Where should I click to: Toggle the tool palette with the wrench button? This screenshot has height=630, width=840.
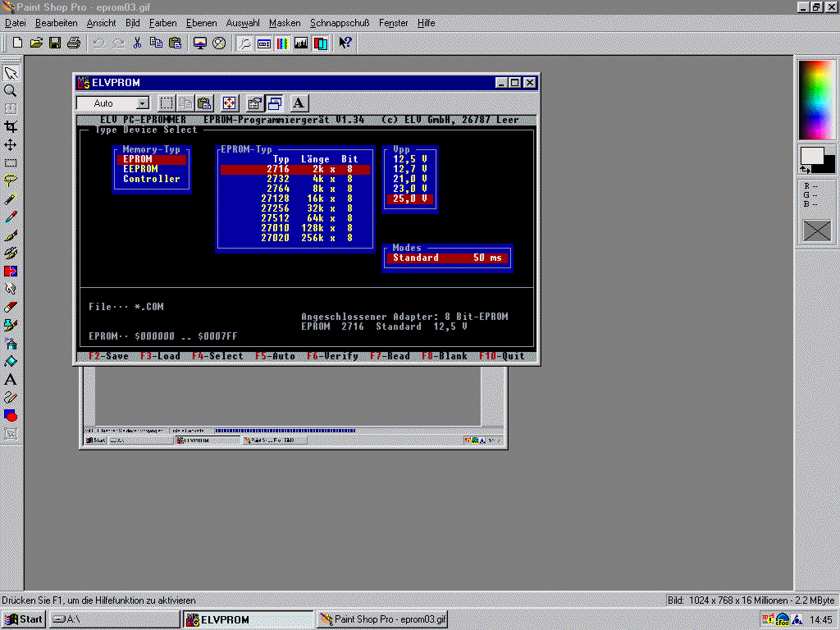[244, 43]
